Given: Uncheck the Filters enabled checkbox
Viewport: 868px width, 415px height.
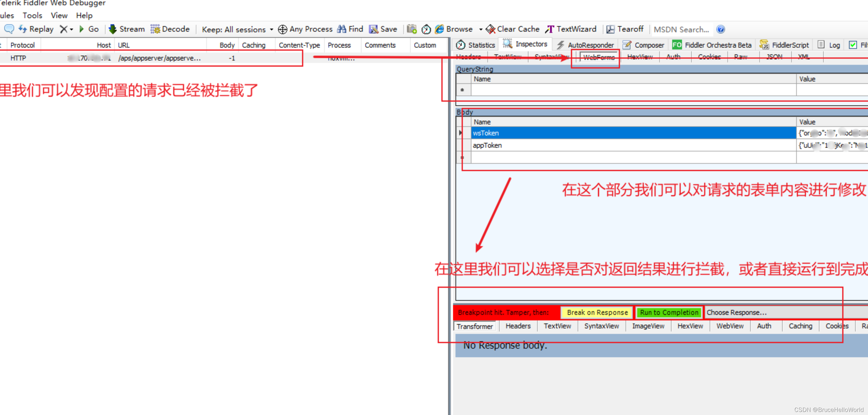Looking at the screenshot, I should [x=853, y=45].
